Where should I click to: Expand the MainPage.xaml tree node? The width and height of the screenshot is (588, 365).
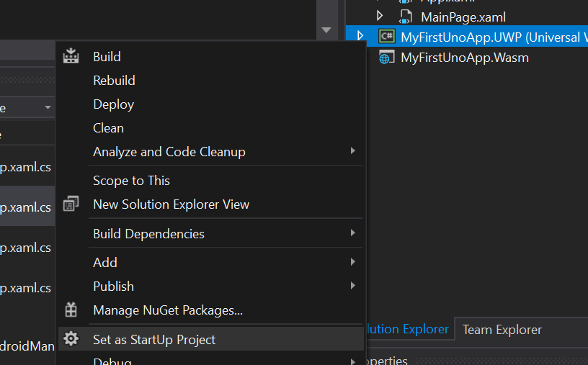pyautogui.click(x=380, y=16)
